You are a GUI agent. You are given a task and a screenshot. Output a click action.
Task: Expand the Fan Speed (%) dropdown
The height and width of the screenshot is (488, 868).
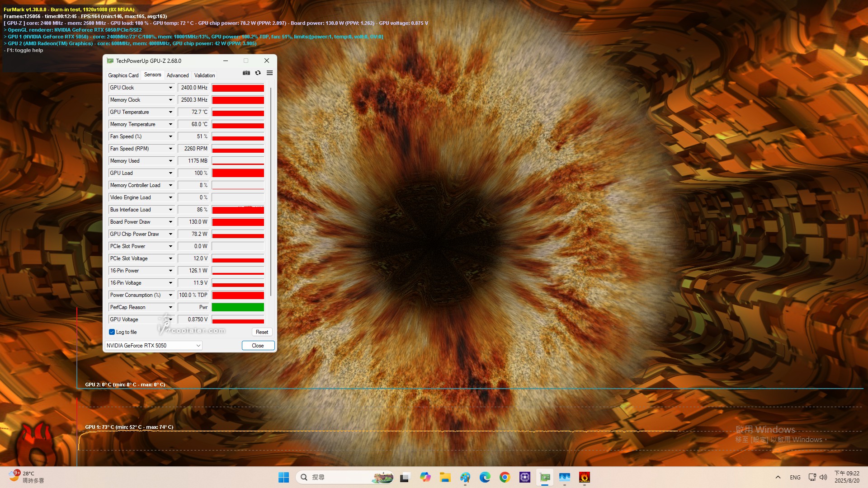coord(170,136)
